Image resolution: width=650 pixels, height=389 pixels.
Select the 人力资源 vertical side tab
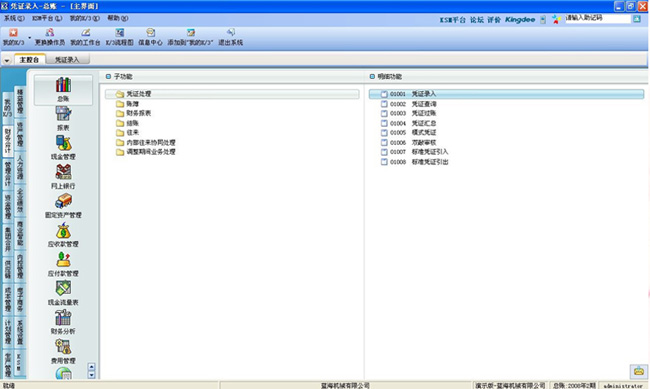click(20, 168)
